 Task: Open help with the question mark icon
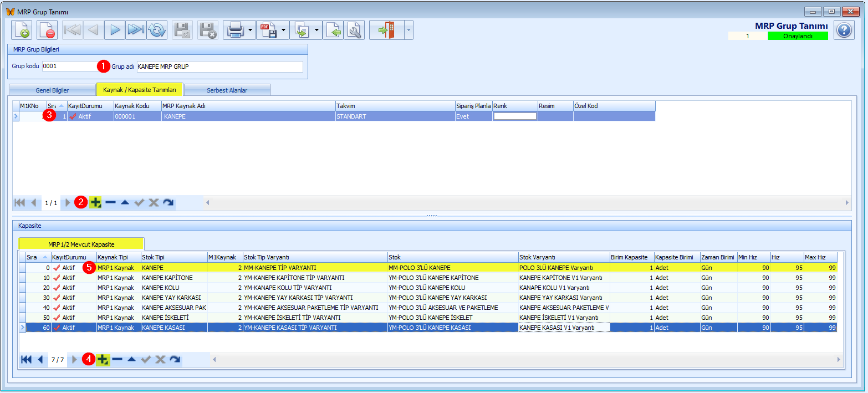[844, 30]
